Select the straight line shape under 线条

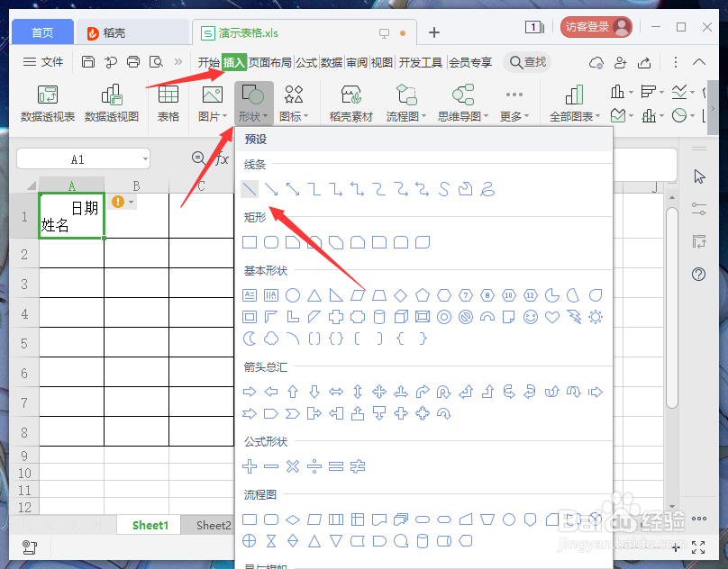250,189
